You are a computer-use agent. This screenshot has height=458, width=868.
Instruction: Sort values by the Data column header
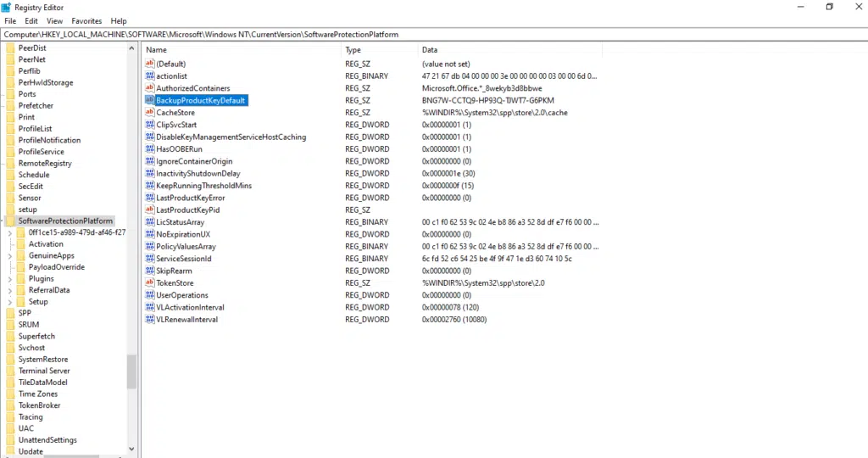click(x=510, y=50)
